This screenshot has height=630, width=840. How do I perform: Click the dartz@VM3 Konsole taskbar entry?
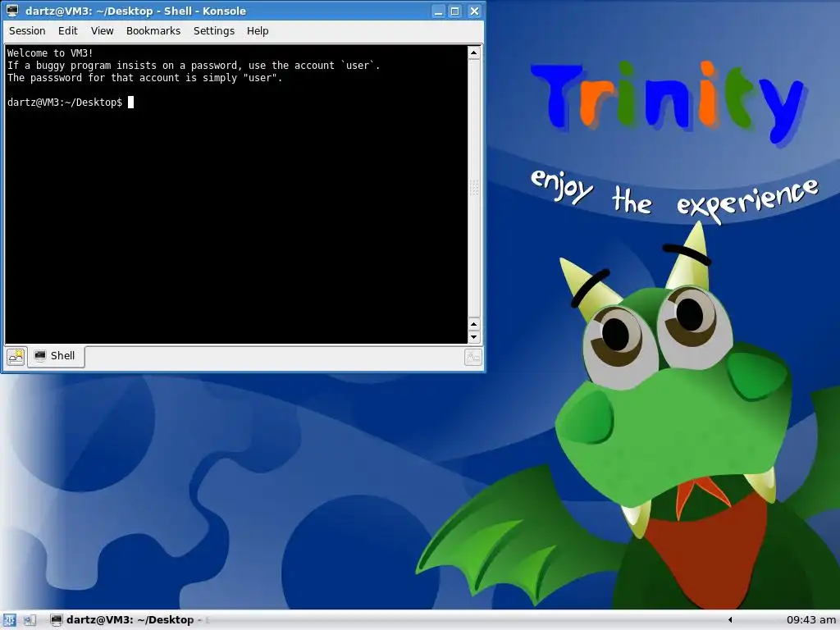click(129, 620)
